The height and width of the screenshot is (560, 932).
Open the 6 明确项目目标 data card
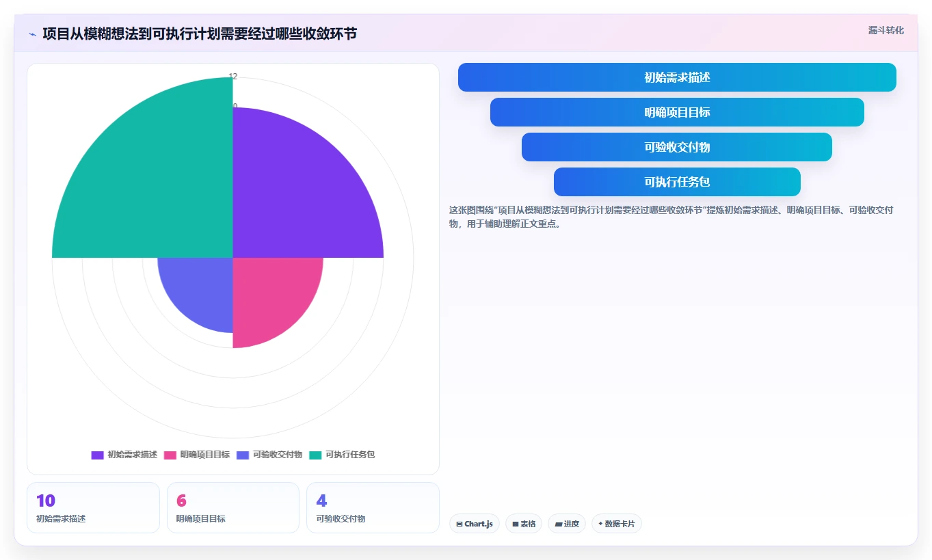(233, 507)
